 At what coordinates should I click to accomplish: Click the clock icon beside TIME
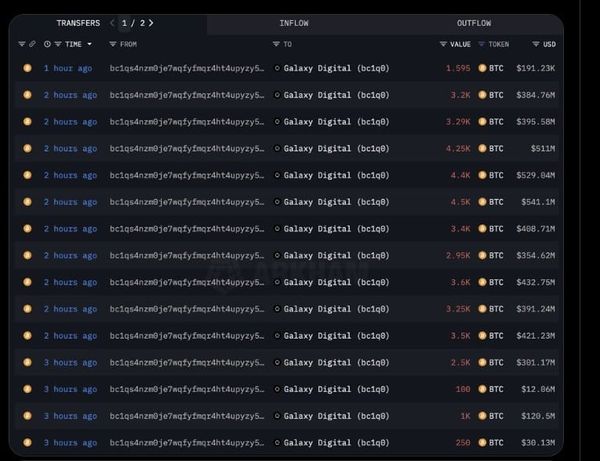47,44
